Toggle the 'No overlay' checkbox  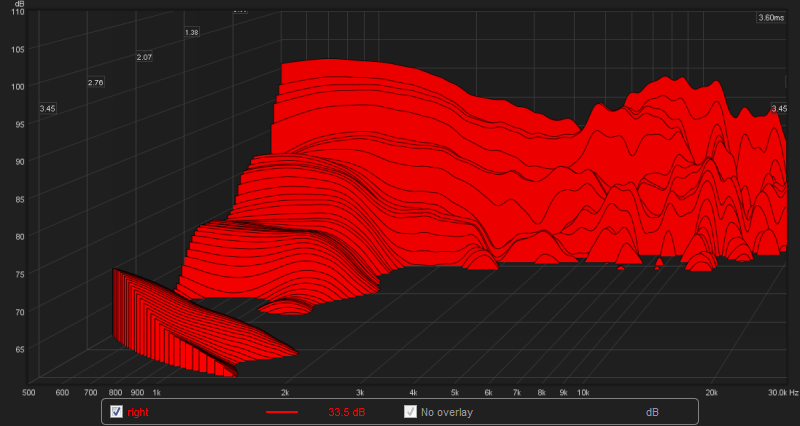click(x=410, y=411)
